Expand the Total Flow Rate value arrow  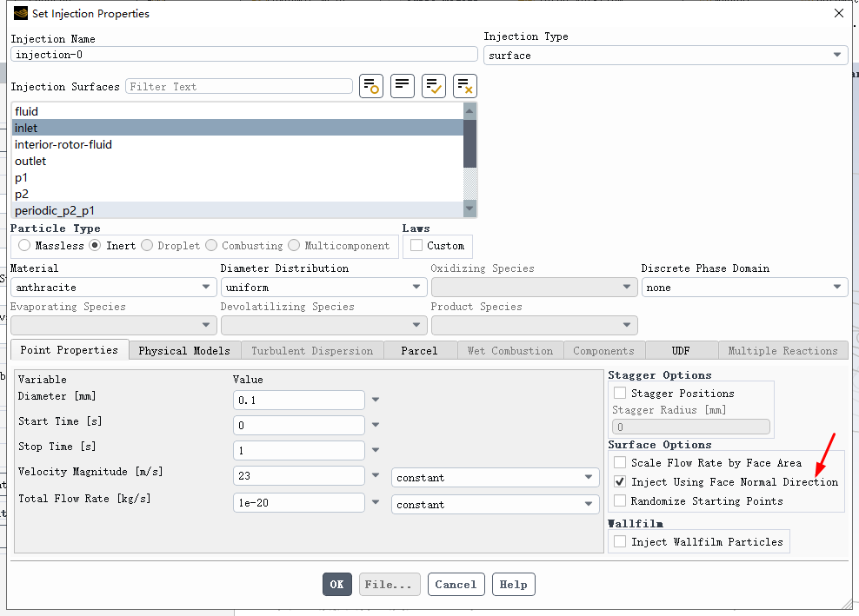pyautogui.click(x=376, y=502)
